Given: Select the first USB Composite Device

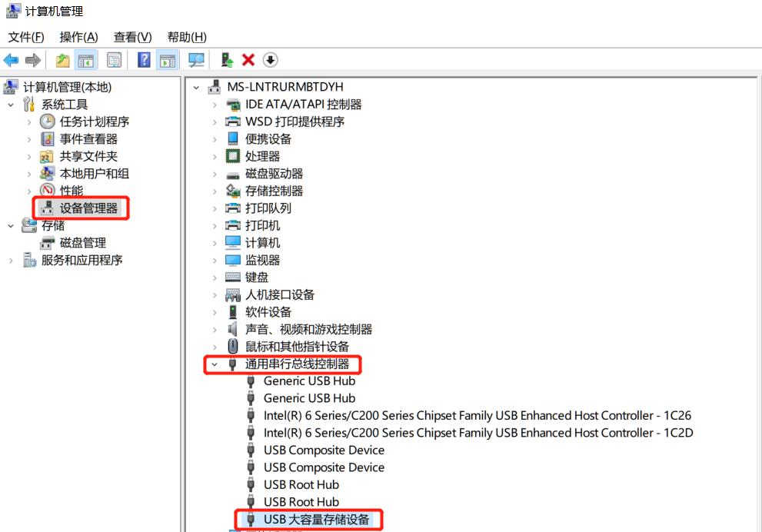Looking at the screenshot, I should (x=324, y=450).
